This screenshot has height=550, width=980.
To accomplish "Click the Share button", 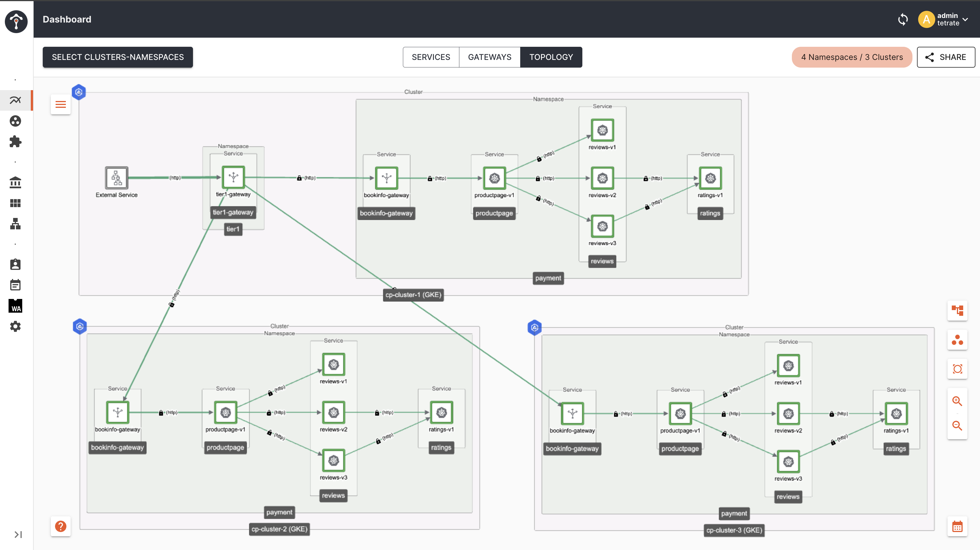I will click(946, 57).
